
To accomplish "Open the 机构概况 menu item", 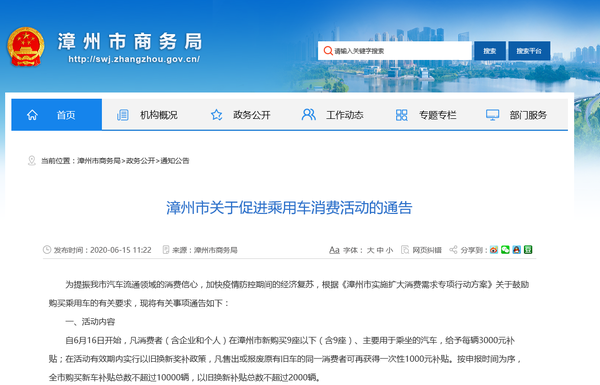I will point(159,115).
